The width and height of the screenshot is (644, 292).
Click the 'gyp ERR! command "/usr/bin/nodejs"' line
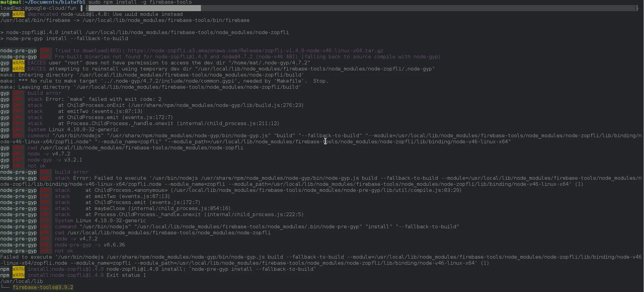[321, 139]
